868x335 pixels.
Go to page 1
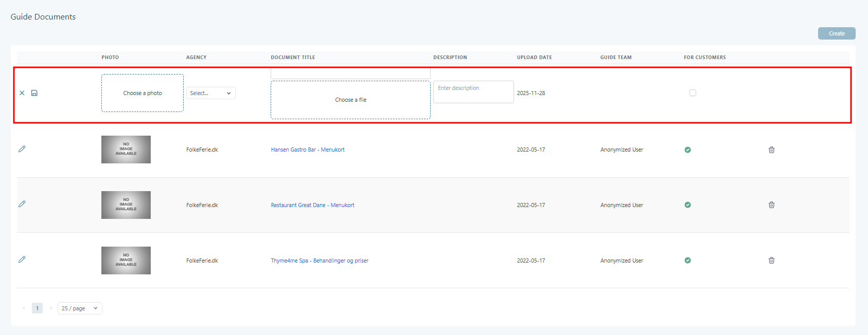coord(37,308)
